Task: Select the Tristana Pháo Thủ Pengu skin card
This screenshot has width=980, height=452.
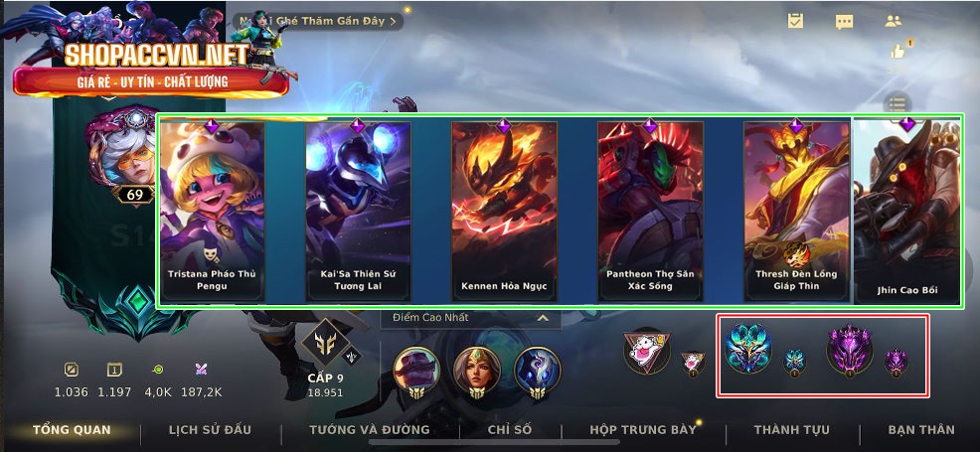Action: tap(212, 211)
